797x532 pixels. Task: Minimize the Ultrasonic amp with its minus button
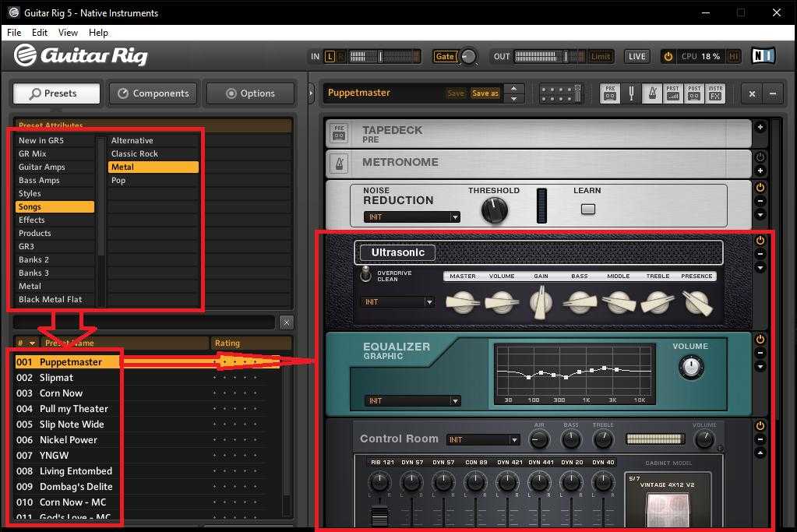click(x=760, y=254)
